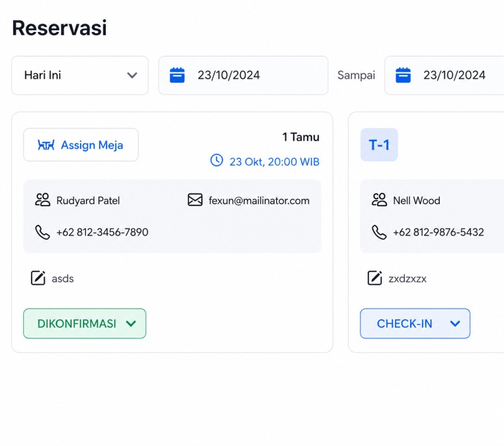Open the CHECK-IN status dropdown
Screen dimensions: 504x446
(415, 324)
